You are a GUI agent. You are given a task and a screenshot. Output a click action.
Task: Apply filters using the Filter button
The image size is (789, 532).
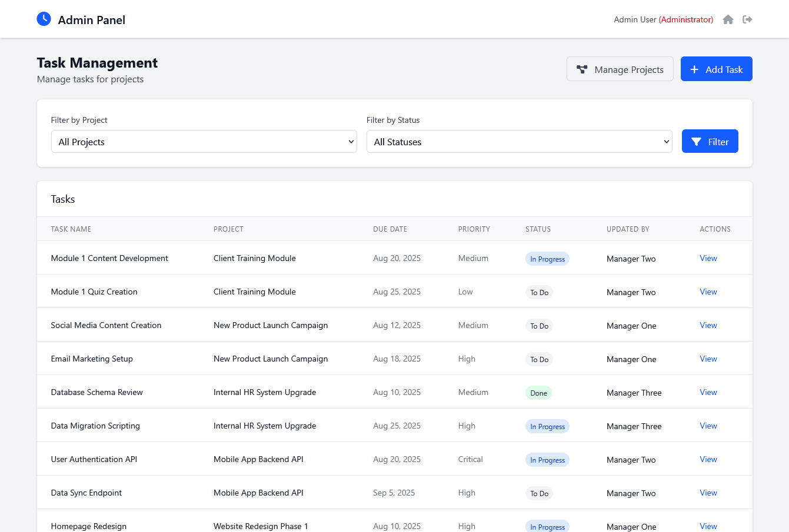tap(710, 141)
